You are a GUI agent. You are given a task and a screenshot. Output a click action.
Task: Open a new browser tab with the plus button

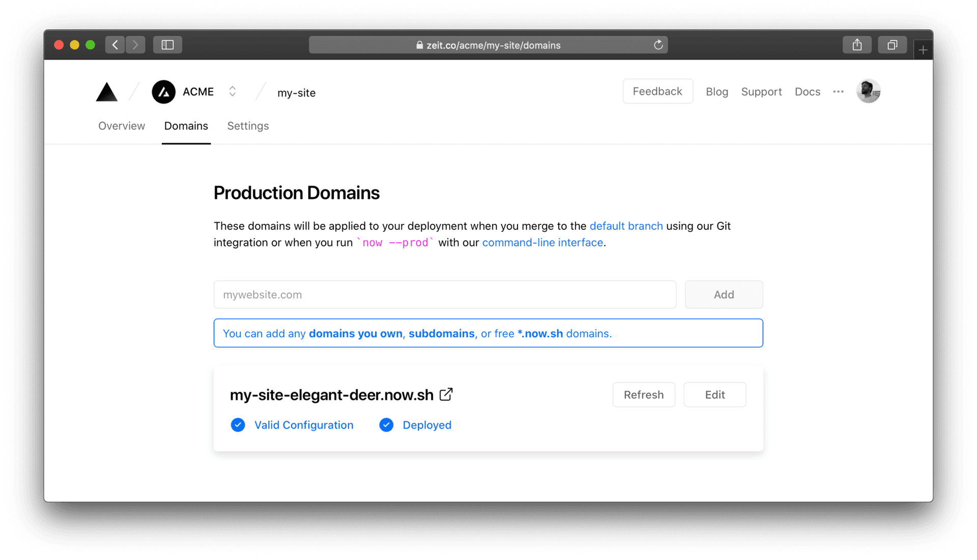pos(923,49)
